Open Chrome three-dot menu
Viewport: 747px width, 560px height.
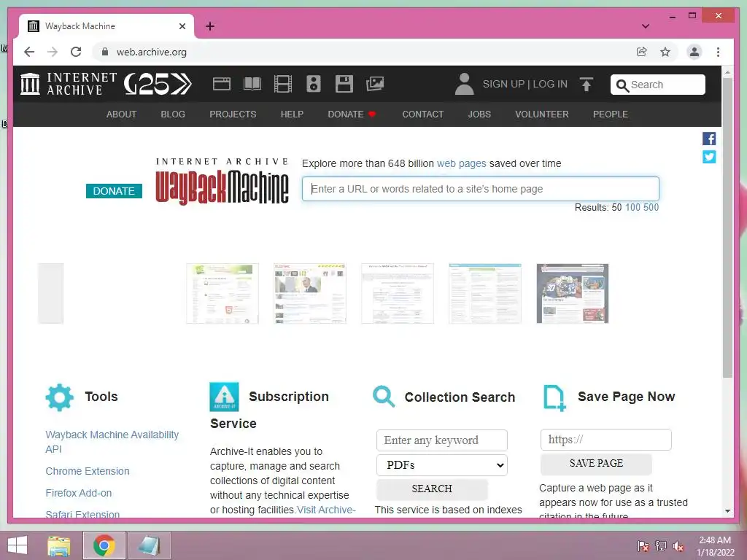(718, 52)
